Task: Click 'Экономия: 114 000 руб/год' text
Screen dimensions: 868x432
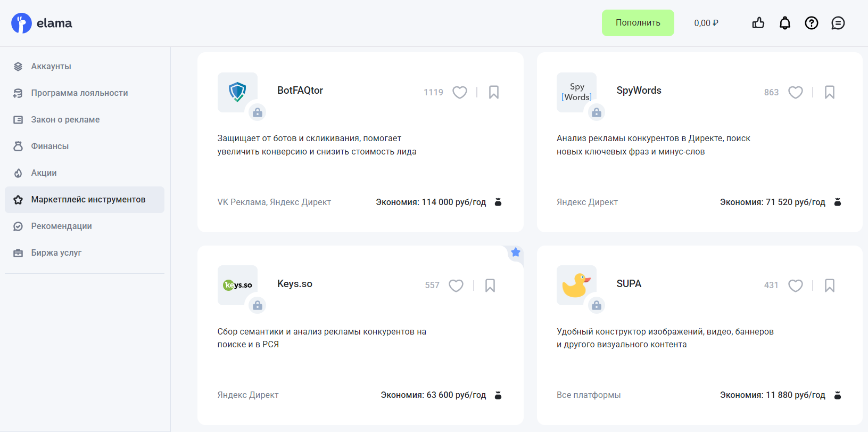Action: coord(431,202)
